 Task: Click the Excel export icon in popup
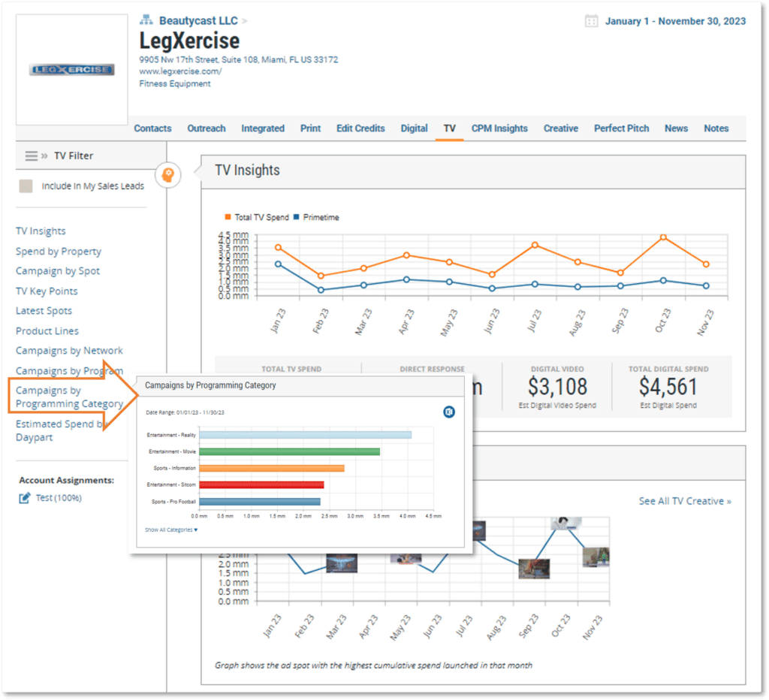[x=449, y=412]
